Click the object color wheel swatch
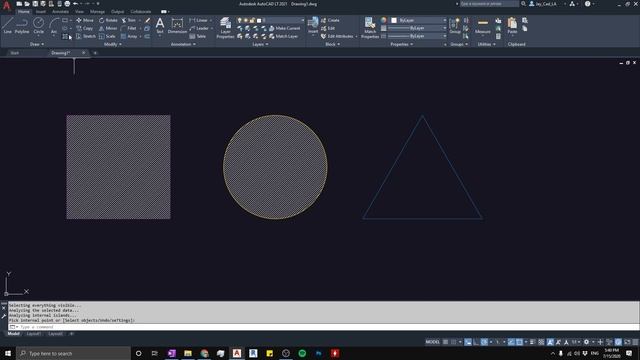Screen dimensions: 640x360 tap(383, 20)
